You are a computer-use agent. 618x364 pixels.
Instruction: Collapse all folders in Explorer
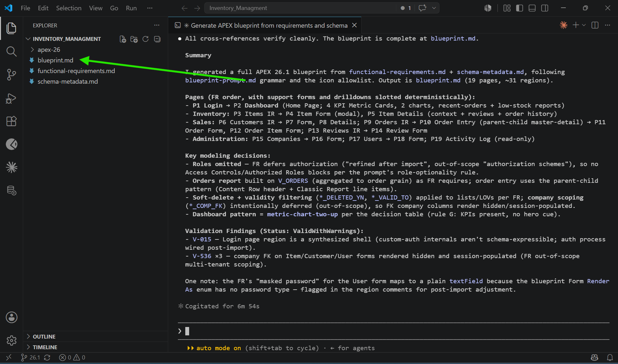[x=157, y=39]
